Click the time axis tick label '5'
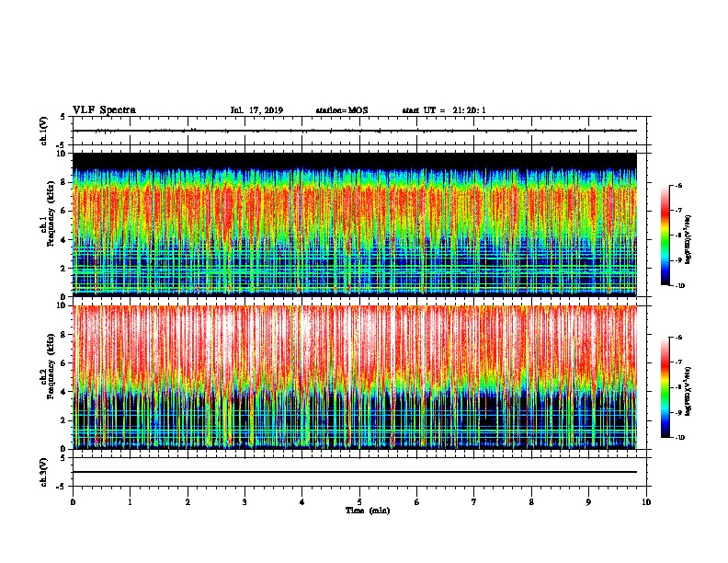Screen dimensions: 728x563 [x=359, y=502]
